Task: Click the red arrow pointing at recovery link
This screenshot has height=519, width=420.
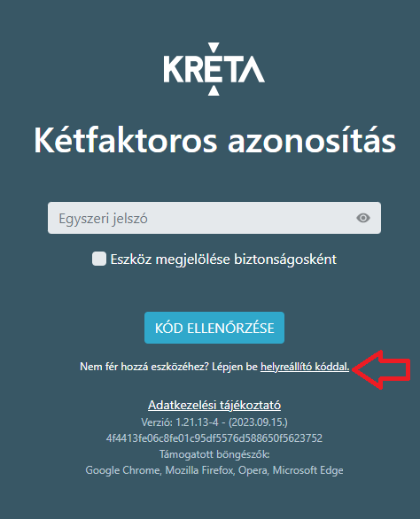Action: coord(381,369)
